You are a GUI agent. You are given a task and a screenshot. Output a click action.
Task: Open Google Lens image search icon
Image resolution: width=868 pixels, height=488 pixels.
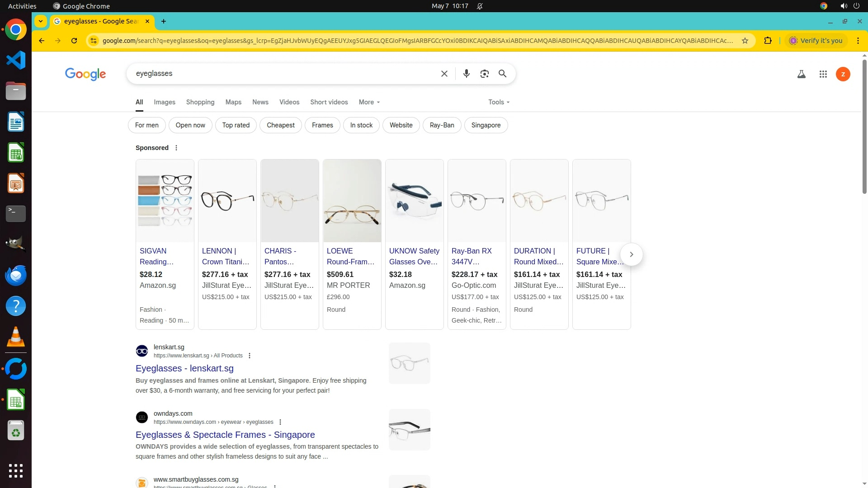pos(484,74)
